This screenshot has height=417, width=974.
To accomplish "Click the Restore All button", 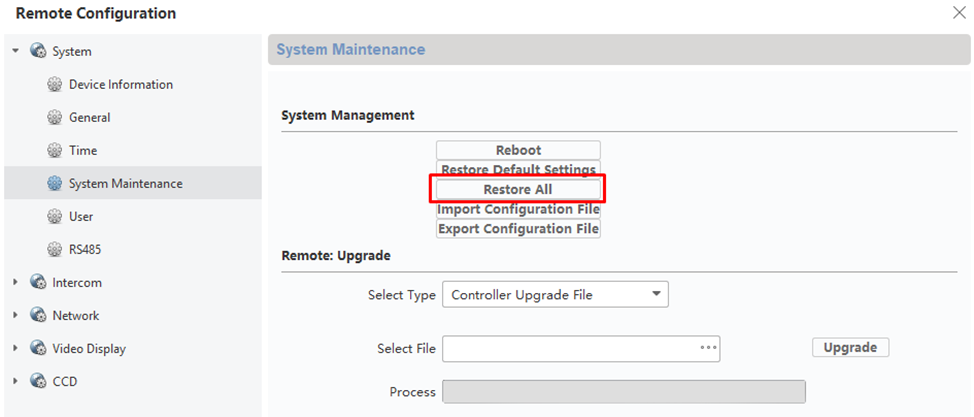I will [518, 189].
